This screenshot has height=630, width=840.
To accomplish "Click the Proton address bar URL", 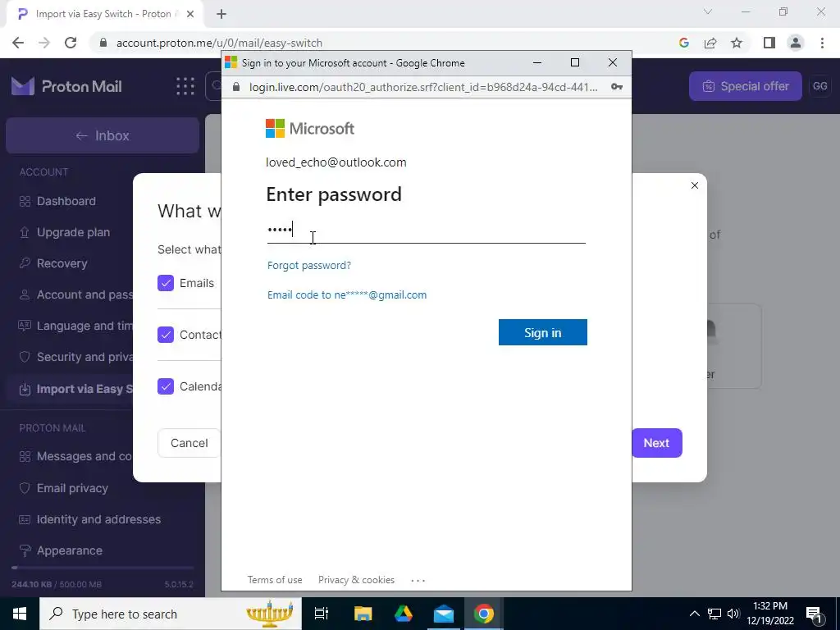I will coord(219,43).
